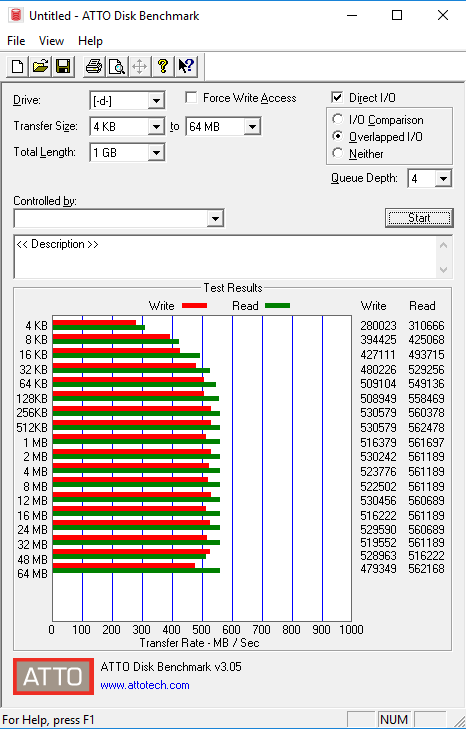Click the Transfer Rate - MB / Sec axis label
The width and height of the screenshot is (466, 729).
[200, 643]
